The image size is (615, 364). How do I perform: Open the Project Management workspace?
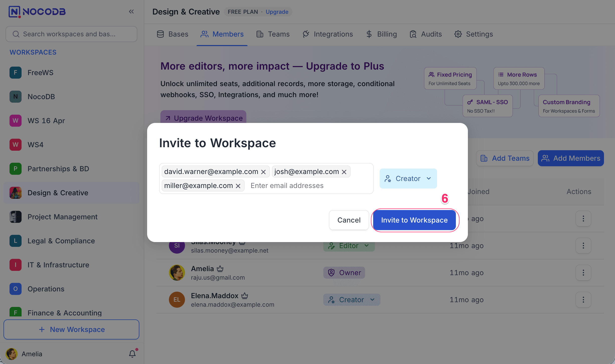click(x=62, y=217)
